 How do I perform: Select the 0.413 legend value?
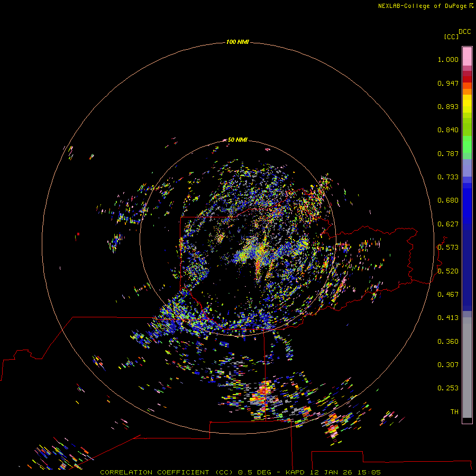[x=448, y=318]
